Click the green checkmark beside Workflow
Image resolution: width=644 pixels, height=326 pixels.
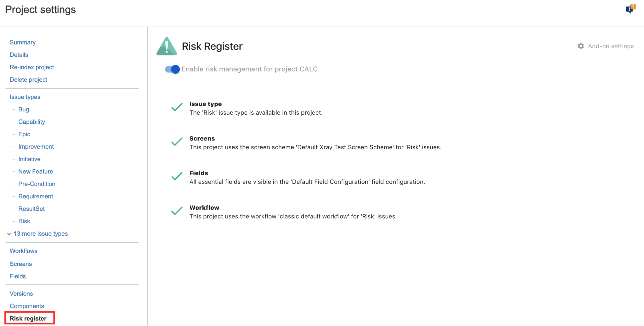[x=177, y=211]
